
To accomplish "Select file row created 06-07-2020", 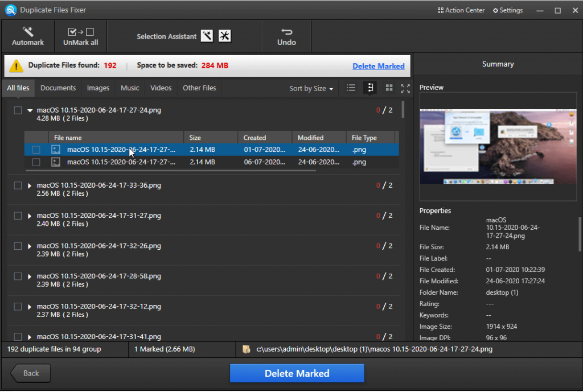I will click(x=212, y=162).
